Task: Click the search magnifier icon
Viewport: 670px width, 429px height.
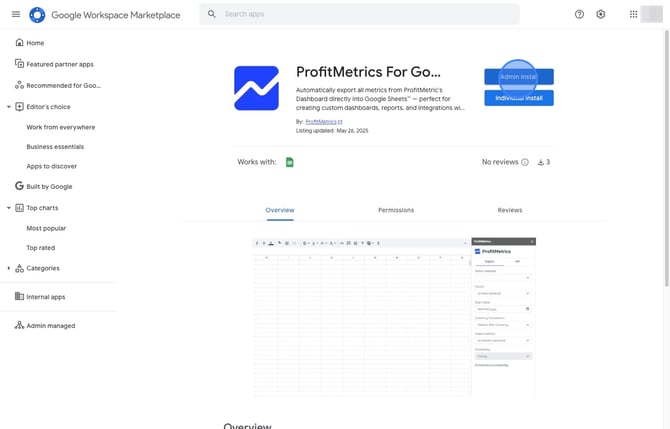Action: pos(212,14)
